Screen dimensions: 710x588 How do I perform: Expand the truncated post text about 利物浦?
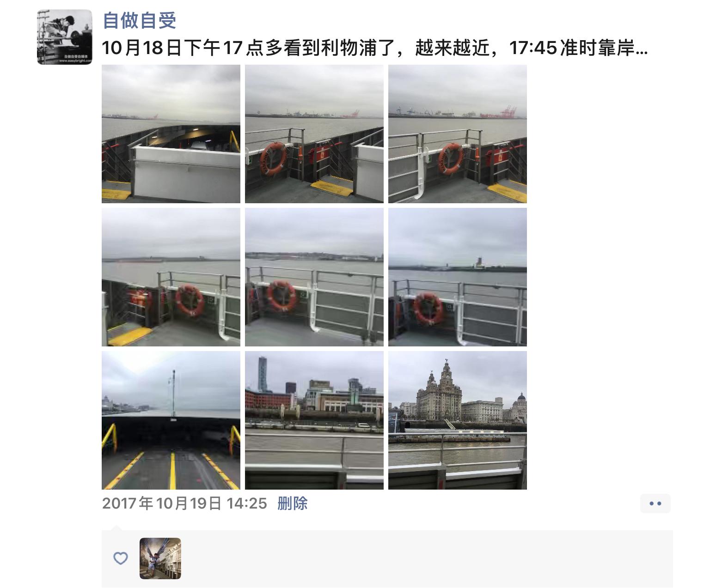pos(374,48)
